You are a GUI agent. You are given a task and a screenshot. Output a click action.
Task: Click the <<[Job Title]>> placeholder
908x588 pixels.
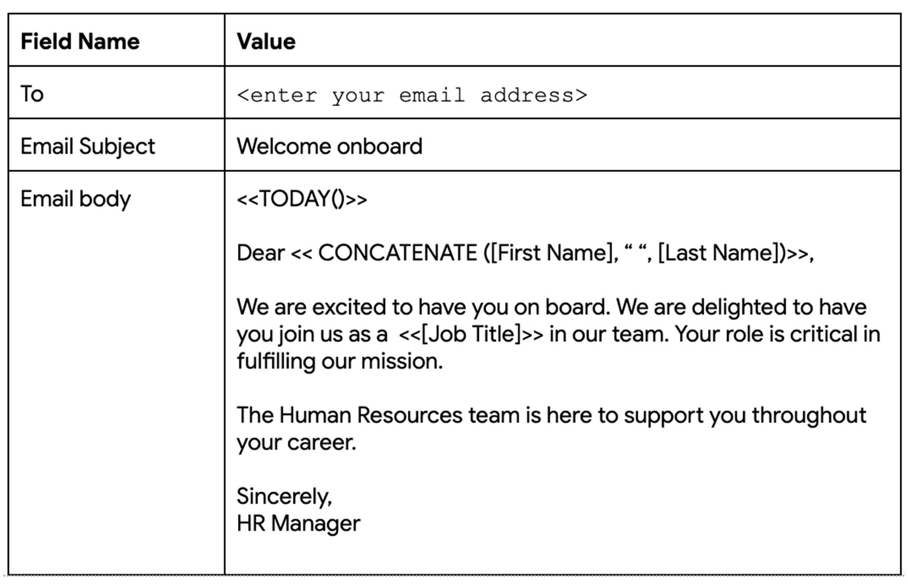pos(471,334)
